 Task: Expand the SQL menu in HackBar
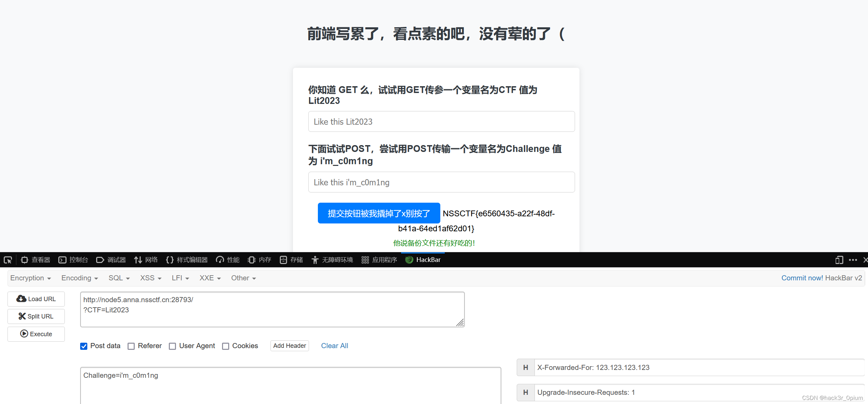point(118,278)
